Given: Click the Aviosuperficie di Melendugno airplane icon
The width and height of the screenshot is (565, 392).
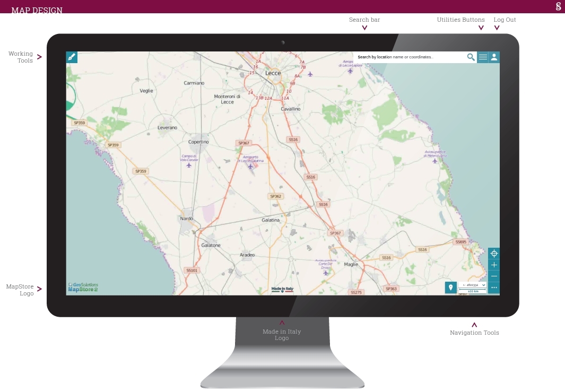Looking at the screenshot, I should pos(435,161).
